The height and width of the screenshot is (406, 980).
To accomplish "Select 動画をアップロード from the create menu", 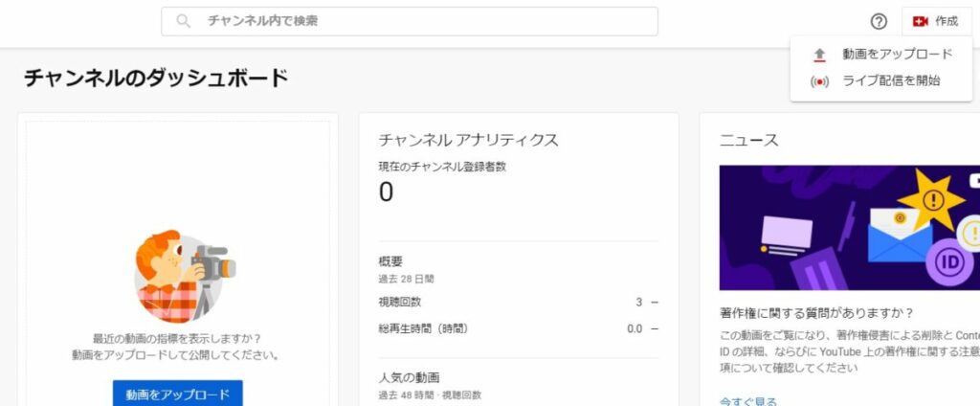I will (897, 55).
